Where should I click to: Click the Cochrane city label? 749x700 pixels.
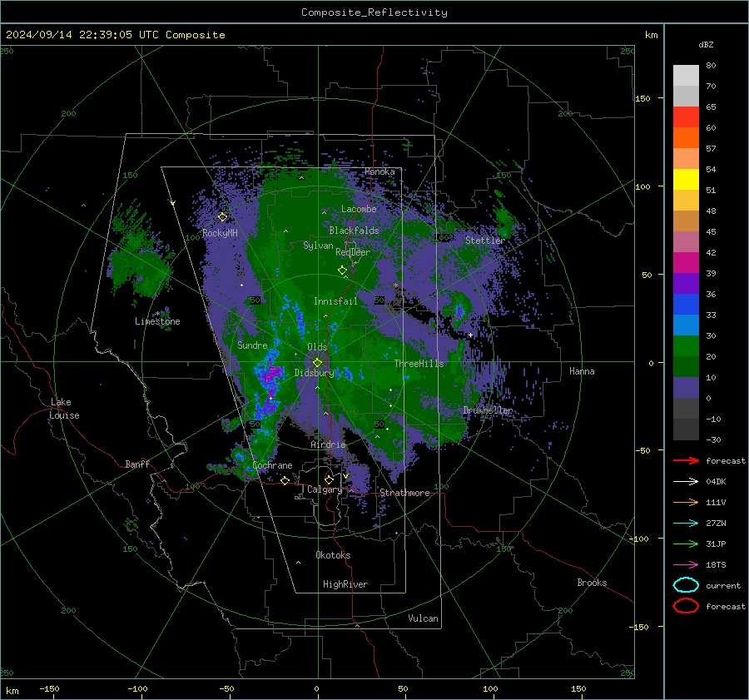272,465
